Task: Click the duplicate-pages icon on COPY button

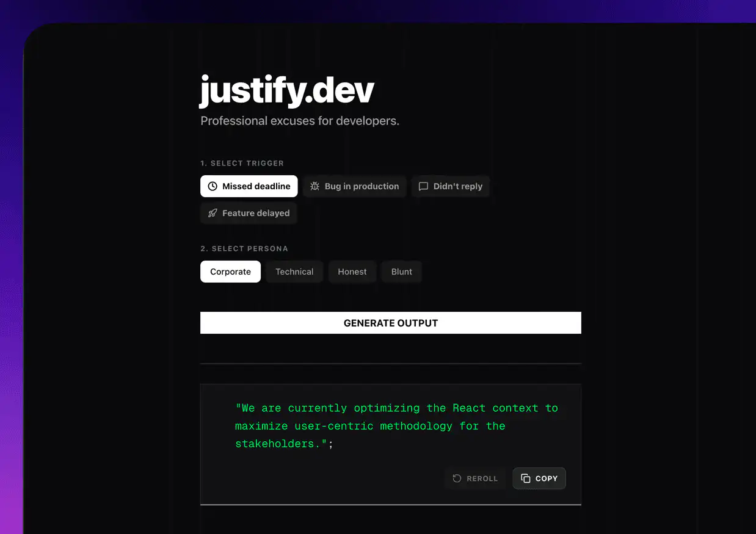Action: tap(526, 478)
